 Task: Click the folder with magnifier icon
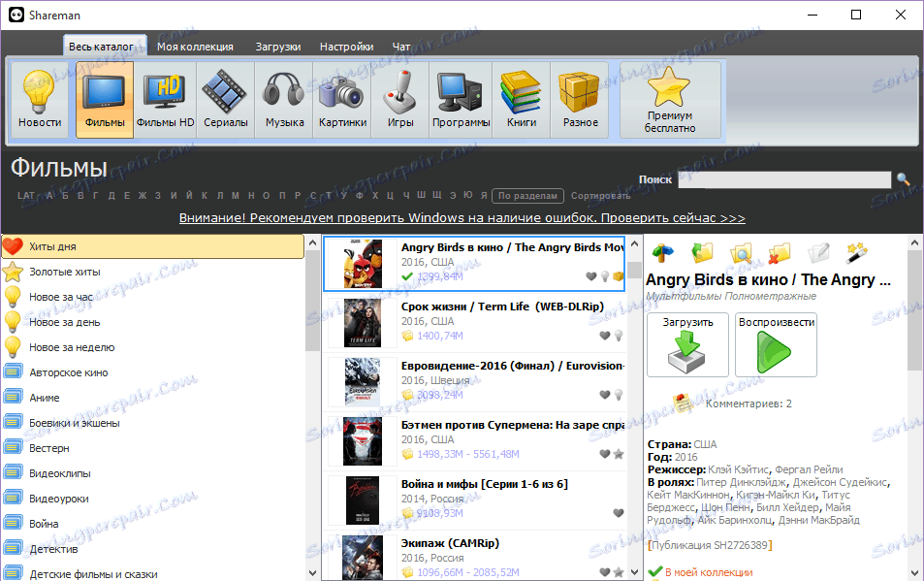pyautogui.click(x=741, y=253)
